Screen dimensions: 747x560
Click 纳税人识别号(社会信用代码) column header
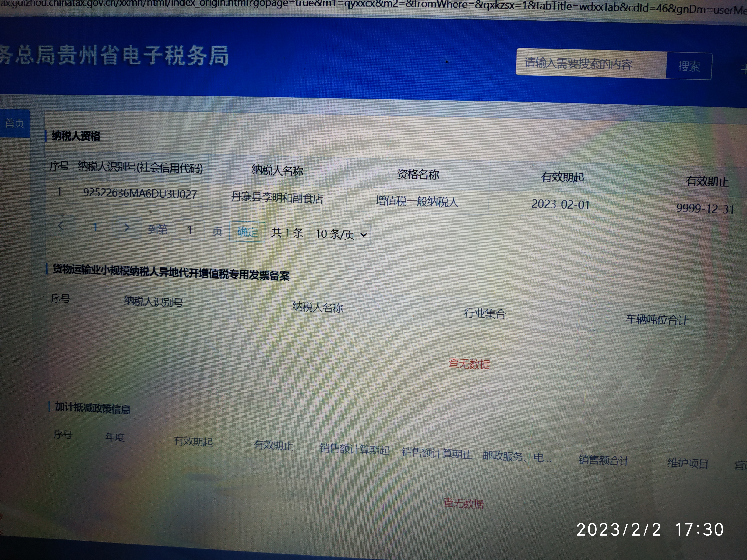pos(140,167)
